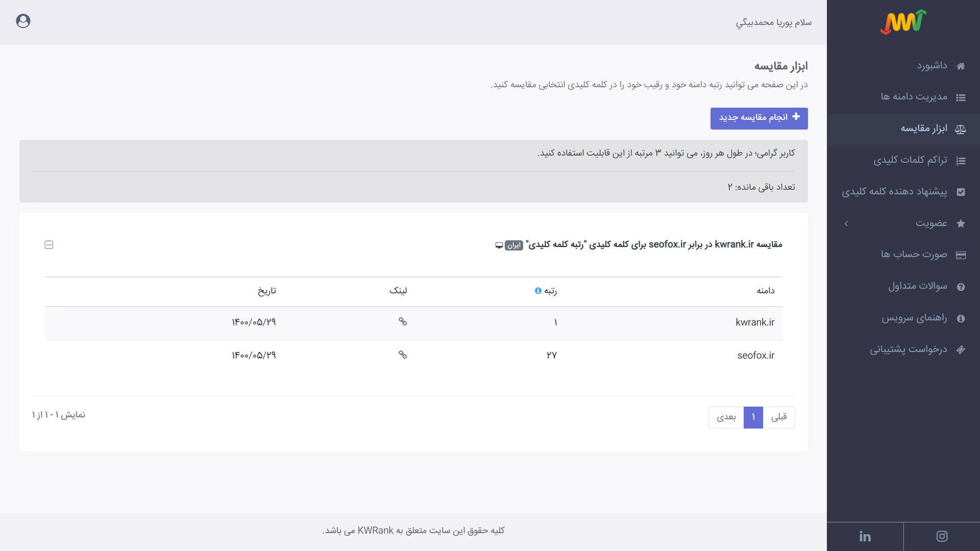Click the list icon beside تراکم کلمات کلیدی

click(961, 161)
